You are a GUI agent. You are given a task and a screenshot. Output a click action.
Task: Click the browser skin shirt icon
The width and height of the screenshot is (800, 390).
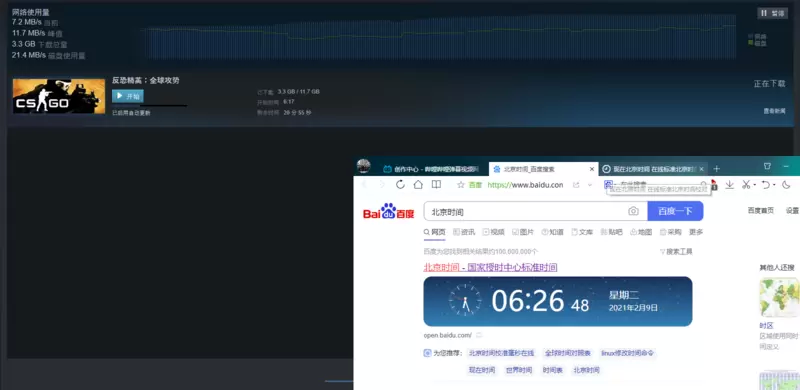tap(767, 166)
